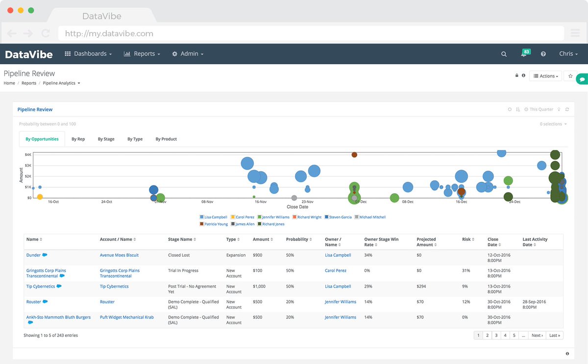Sort table by Name column

click(34, 240)
